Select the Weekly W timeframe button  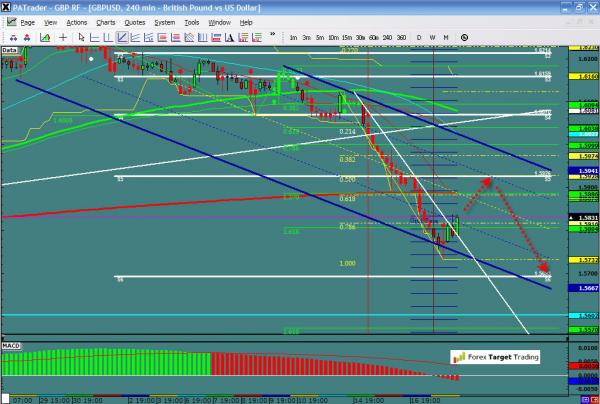432,37
